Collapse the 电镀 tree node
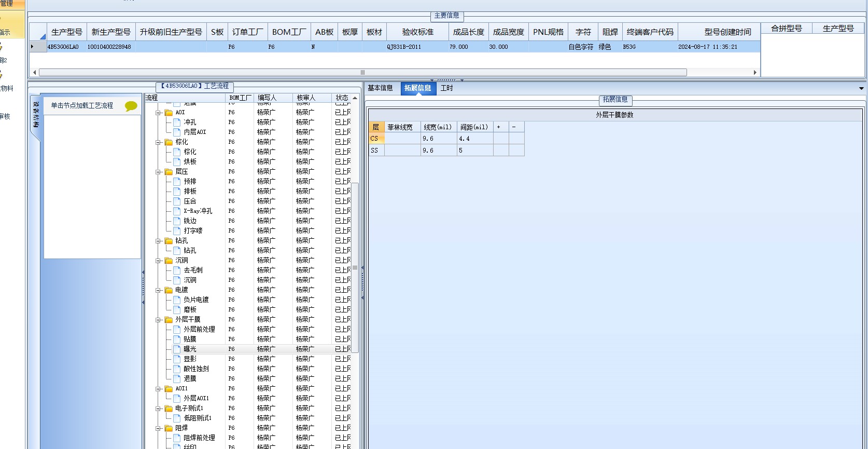This screenshot has height=449, width=868. pos(158,290)
